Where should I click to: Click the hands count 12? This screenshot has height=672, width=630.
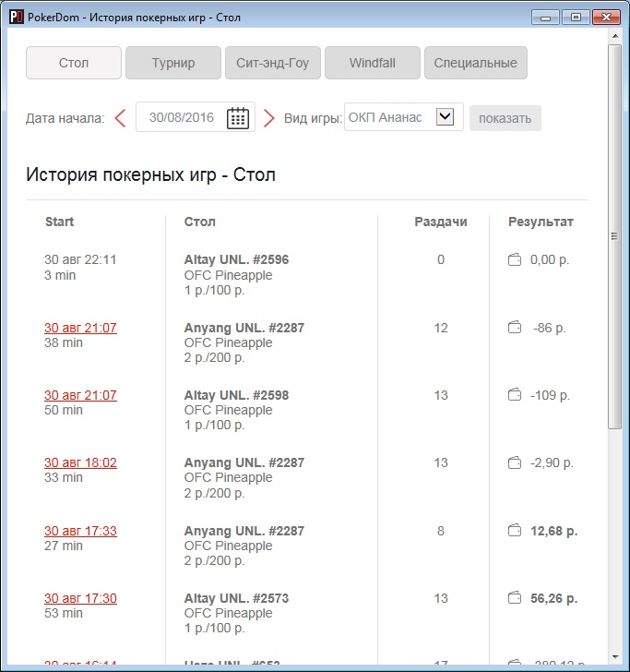pos(441,328)
